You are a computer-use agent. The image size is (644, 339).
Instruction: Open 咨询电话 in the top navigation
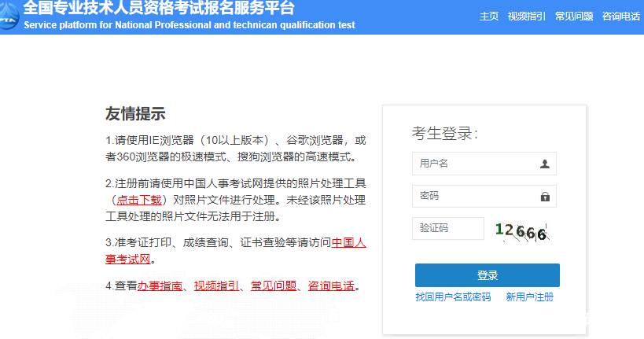[x=621, y=17]
